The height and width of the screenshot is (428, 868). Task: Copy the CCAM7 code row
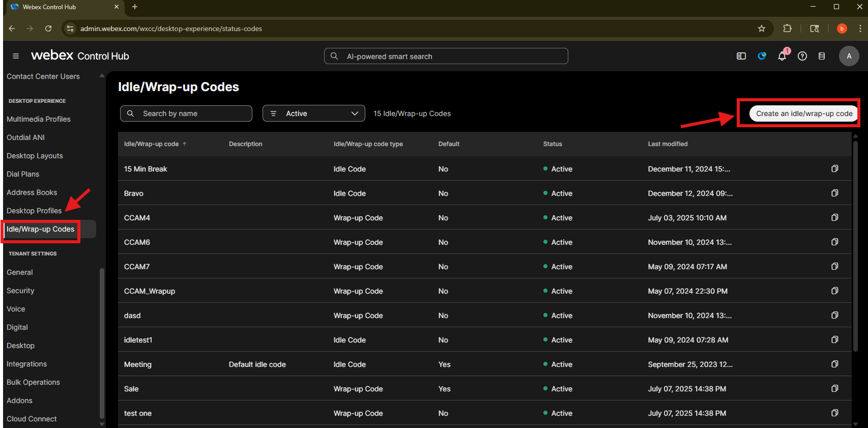(x=835, y=266)
